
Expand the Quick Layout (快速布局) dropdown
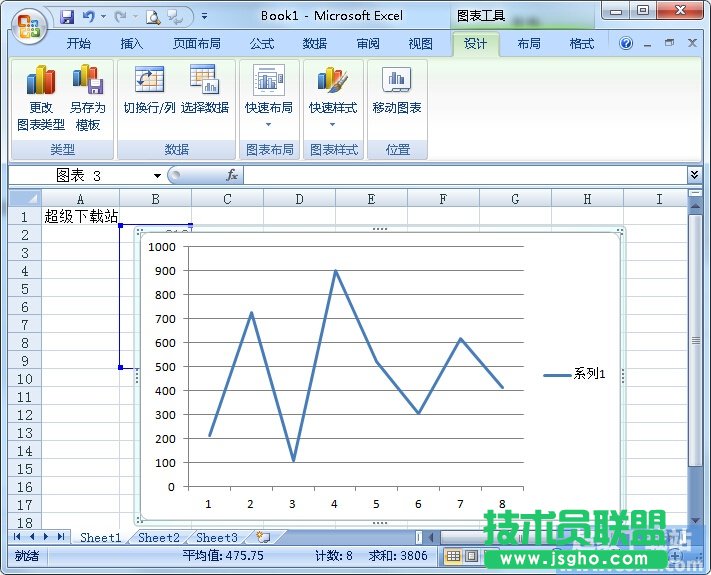point(268,124)
